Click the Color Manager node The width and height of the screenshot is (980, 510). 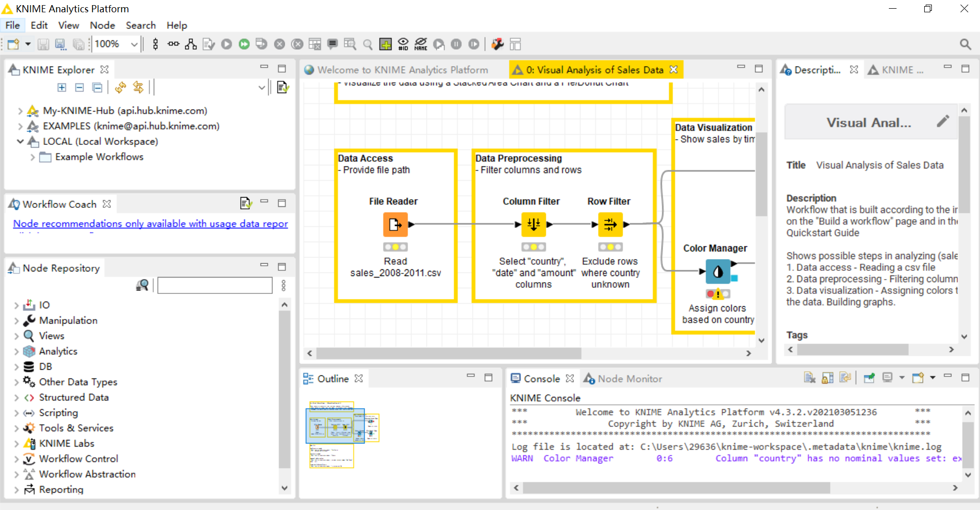tap(718, 271)
